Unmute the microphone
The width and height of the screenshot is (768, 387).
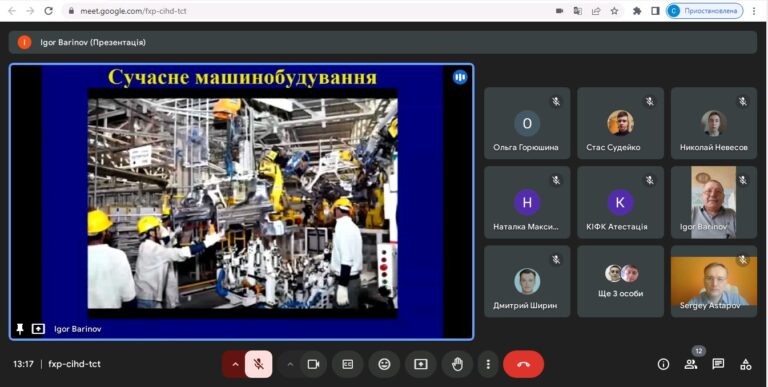coord(259,364)
